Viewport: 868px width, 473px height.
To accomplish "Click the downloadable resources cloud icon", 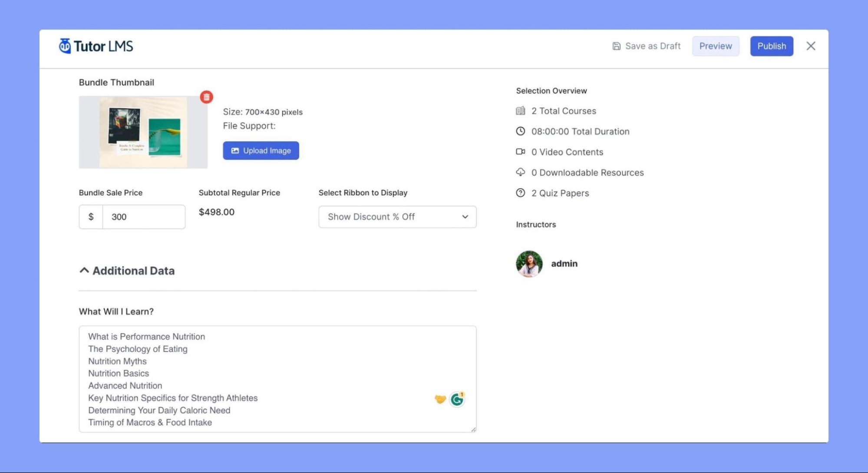I will (520, 172).
